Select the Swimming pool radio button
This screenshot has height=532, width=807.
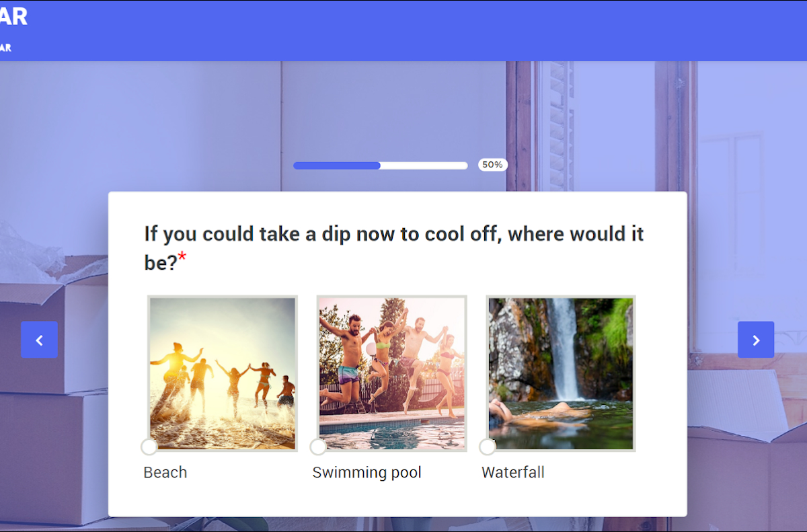pyautogui.click(x=318, y=447)
